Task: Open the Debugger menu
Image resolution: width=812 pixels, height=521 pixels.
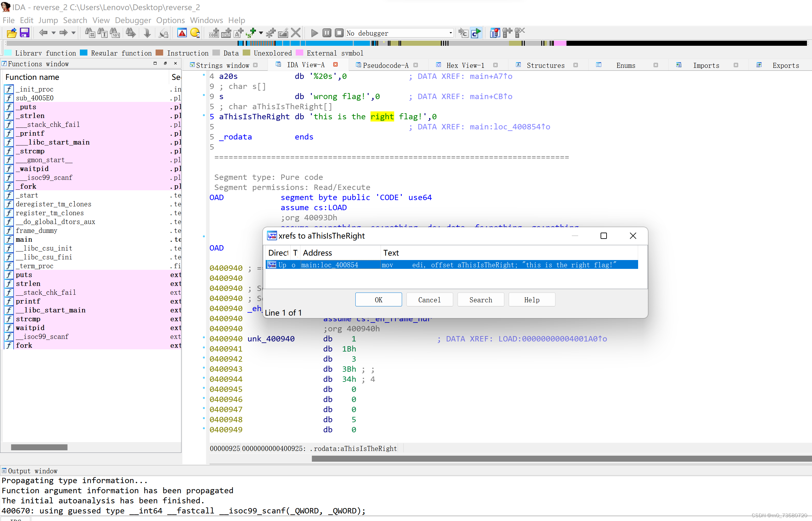Action: (x=133, y=20)
